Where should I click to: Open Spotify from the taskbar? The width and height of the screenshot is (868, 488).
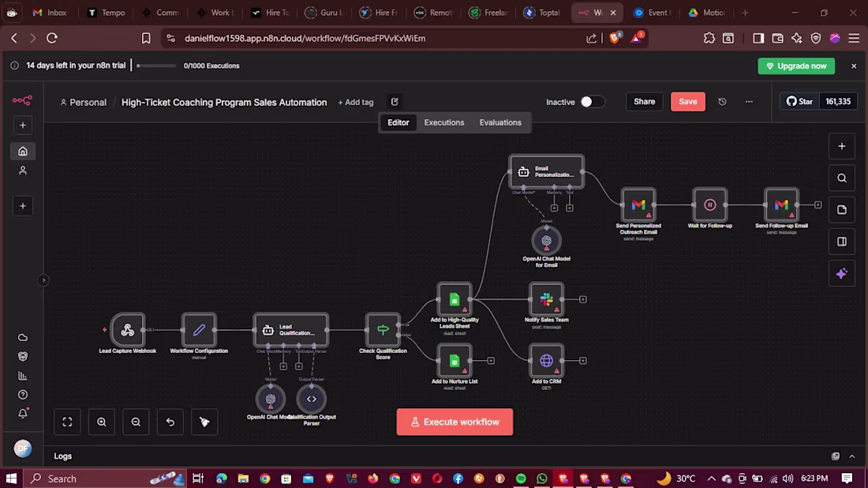(521, 479)
